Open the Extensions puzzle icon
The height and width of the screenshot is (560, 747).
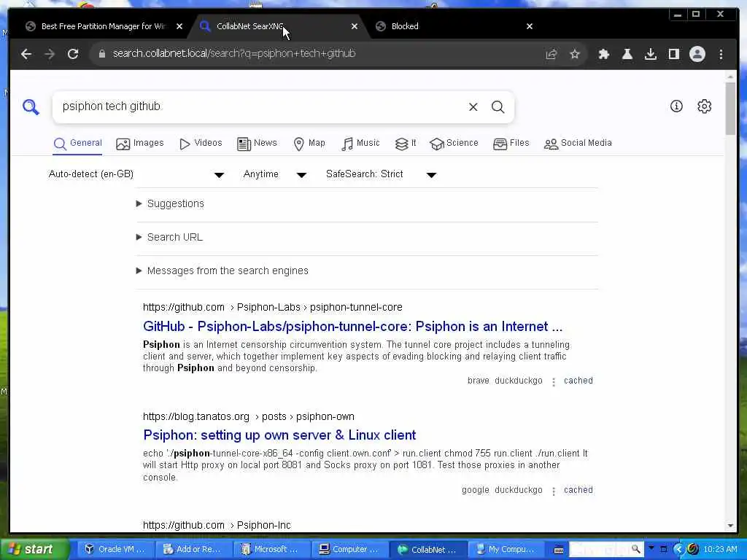[x=603, y=54]
